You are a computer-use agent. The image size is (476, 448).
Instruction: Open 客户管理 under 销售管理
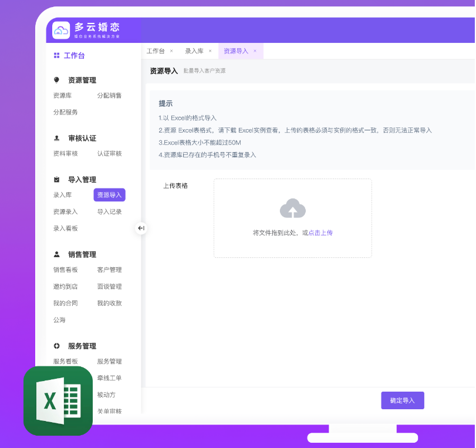coord(109,270)
